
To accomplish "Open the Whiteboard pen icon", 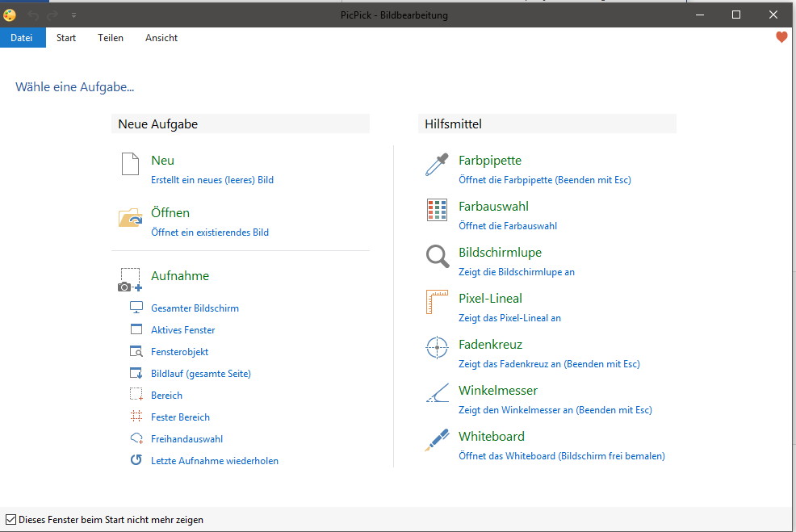I will point(437,440).
